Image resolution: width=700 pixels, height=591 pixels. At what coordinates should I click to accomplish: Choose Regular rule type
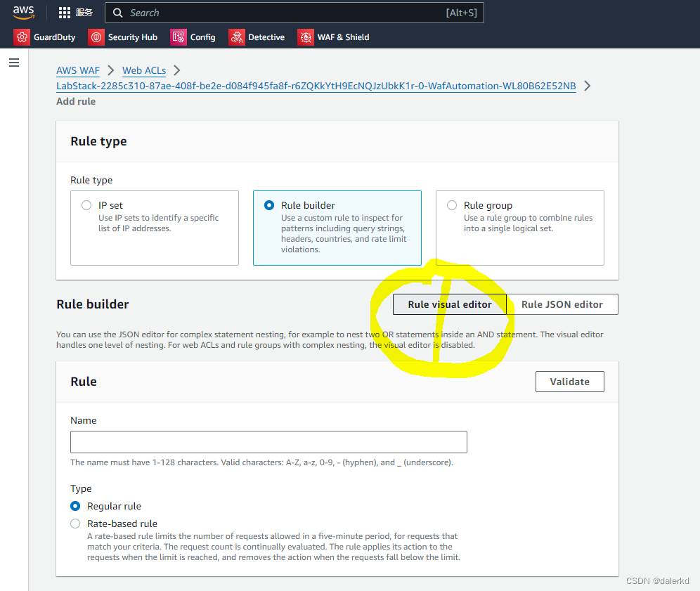[75, 506]
